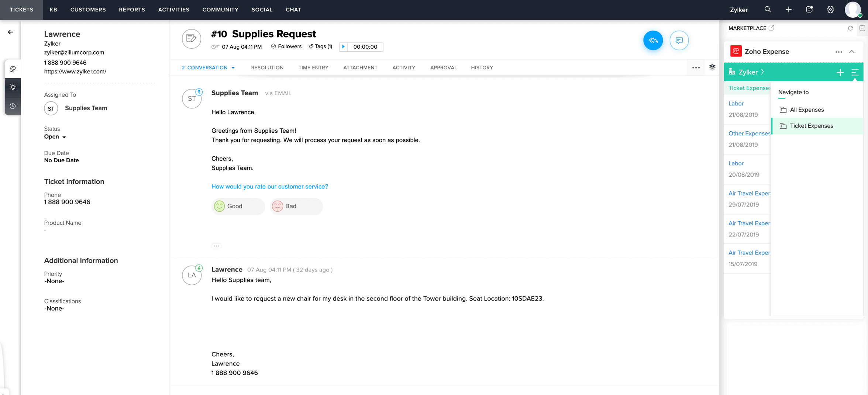Open the Labor expense dated 21/08/2019
Screen dimensions: 868x395
coord(736,104)
